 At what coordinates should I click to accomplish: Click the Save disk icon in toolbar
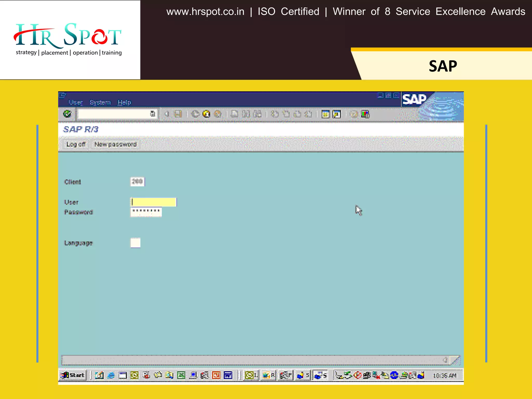click(x=178, y=114)
